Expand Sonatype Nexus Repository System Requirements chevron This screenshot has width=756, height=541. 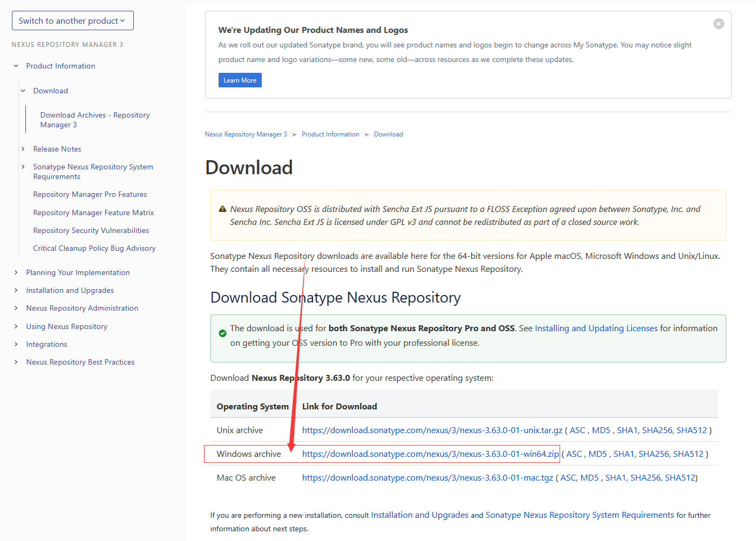23,167
